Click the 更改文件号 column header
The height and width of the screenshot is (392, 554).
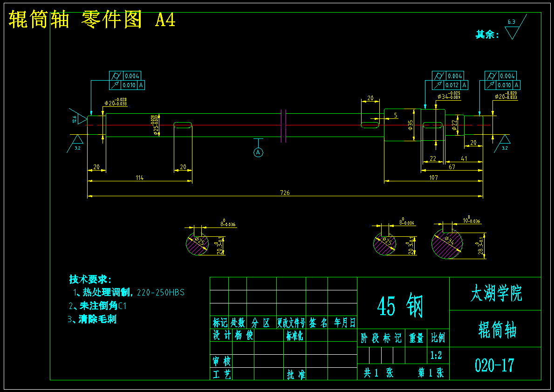291,323
